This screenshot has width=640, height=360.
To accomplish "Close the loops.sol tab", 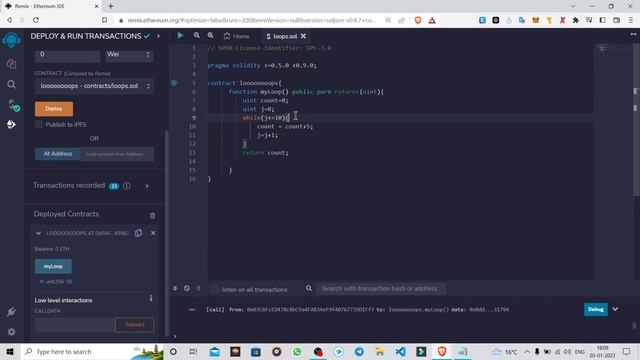I will point(303,36).
